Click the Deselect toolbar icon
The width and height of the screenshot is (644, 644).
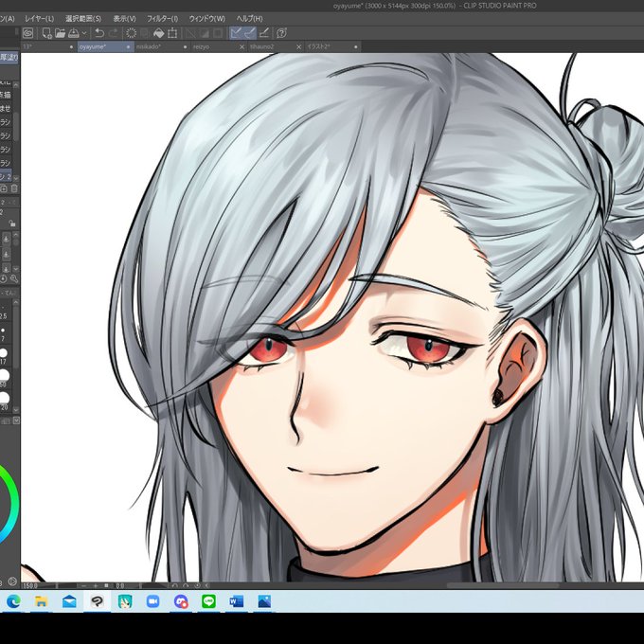(x=190, y=33)
